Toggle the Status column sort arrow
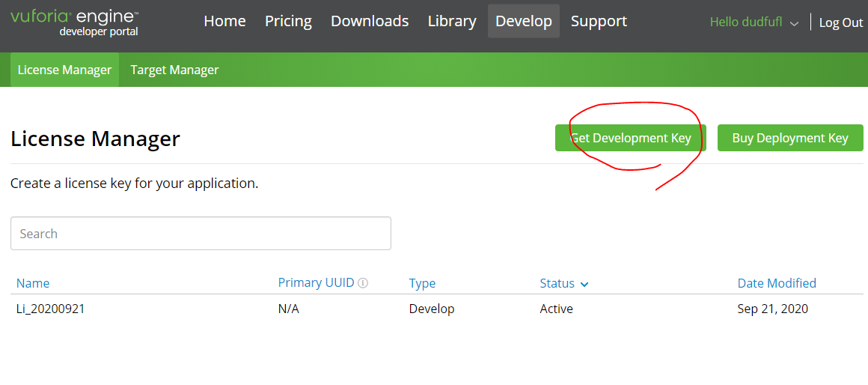The width and height of the screenshot is (868, 385). 584,284
